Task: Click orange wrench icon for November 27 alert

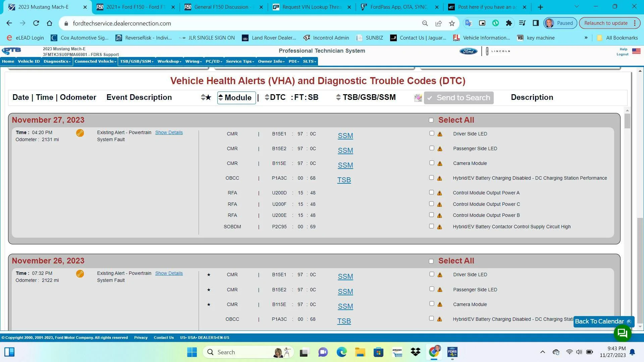Action: point(80,133)
